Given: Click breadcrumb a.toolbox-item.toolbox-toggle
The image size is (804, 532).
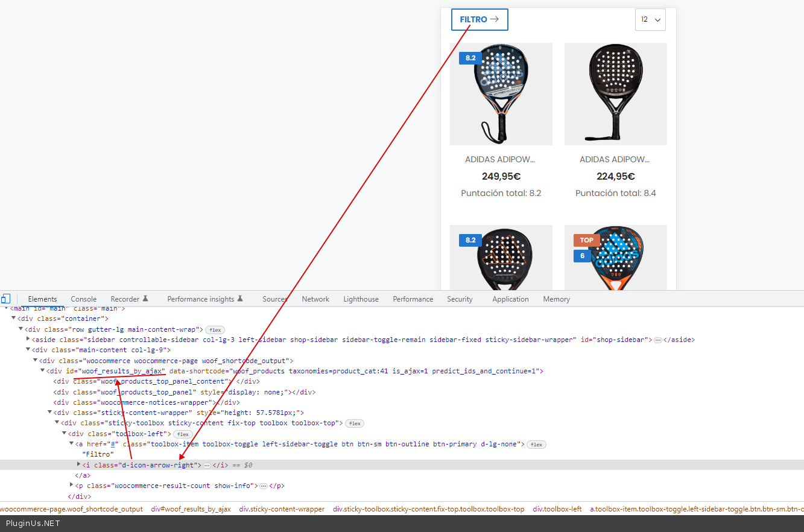Looking at the screenshot, I should point(697,509).
